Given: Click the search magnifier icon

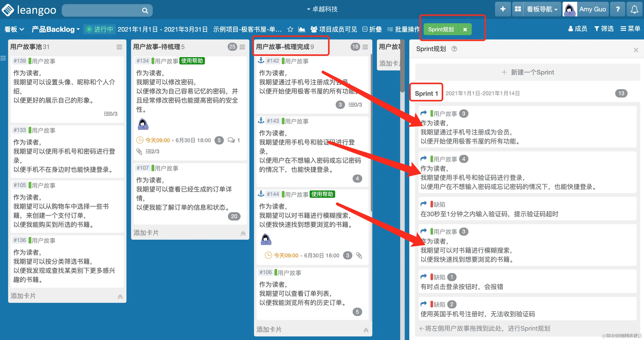Looking at the screenshot, I should click(x=145, y=10).
